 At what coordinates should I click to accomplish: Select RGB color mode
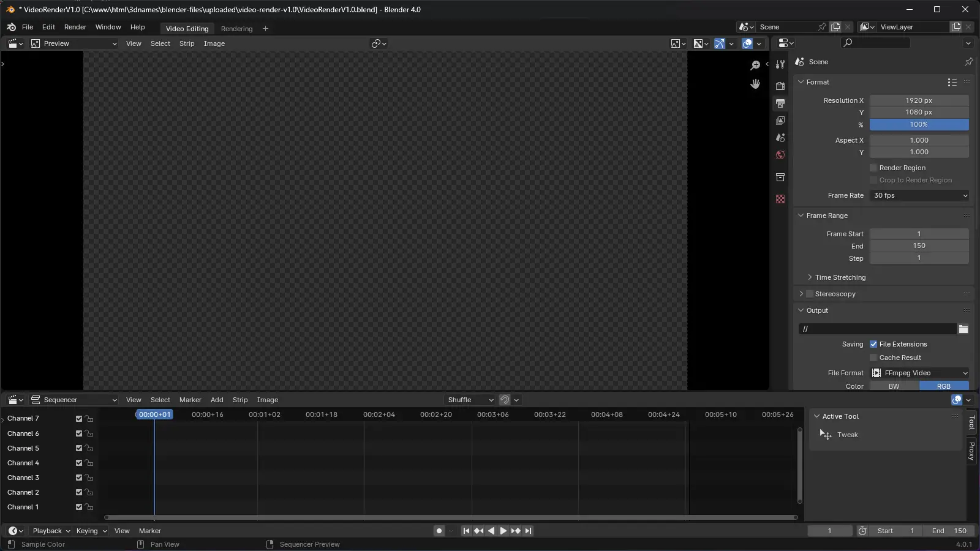click(x=944, y=386)
